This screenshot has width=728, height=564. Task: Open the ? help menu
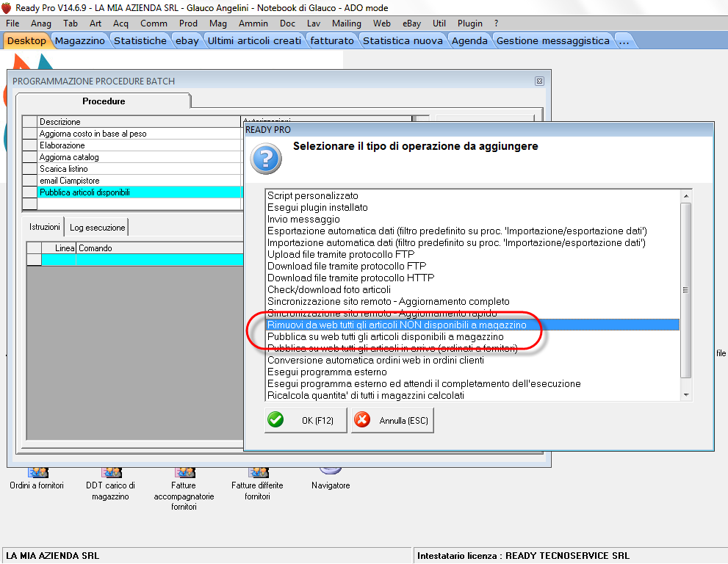tap(497, 23)
